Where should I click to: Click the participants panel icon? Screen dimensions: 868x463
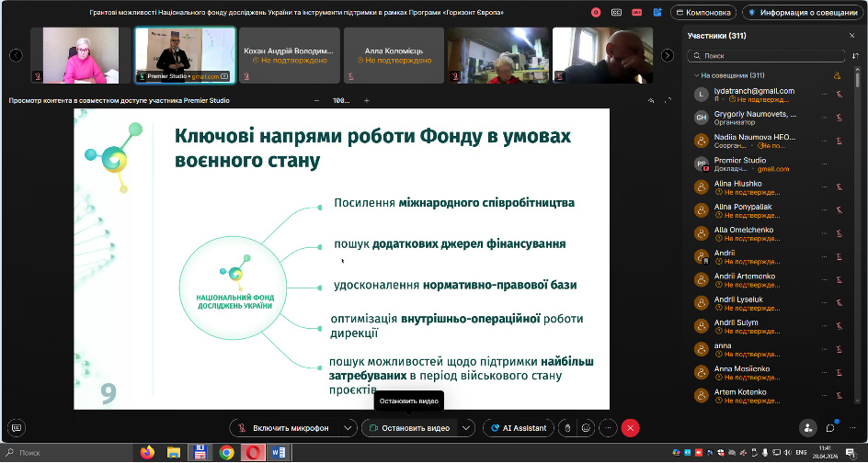807,427
